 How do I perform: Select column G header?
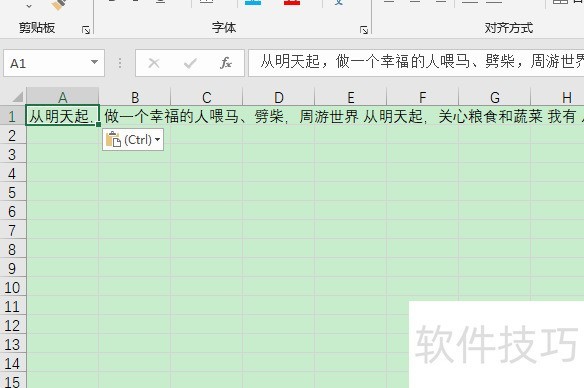point(495,97)
